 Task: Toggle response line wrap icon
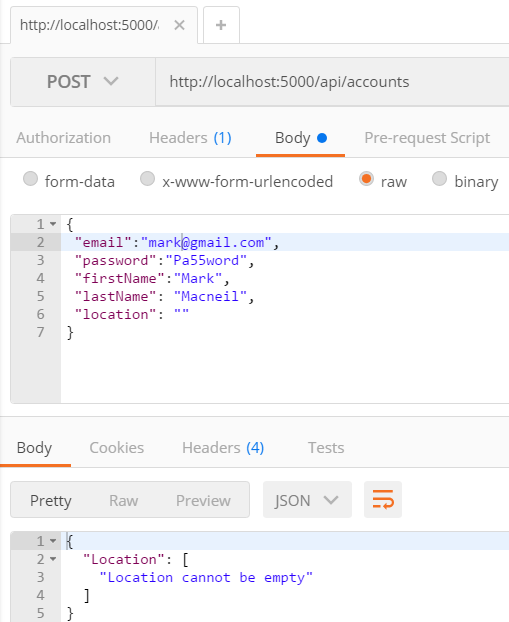(383, 499)
